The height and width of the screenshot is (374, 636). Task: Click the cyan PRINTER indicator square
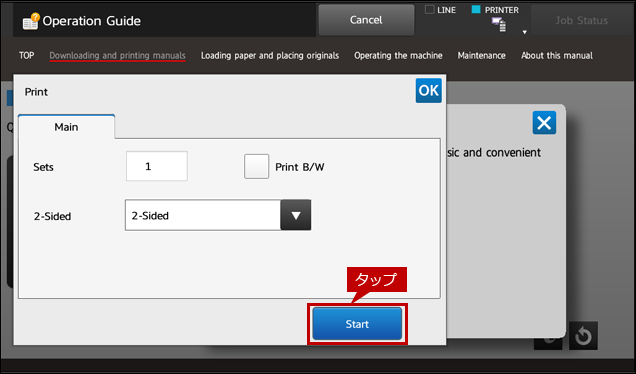(x=476, y=9)
